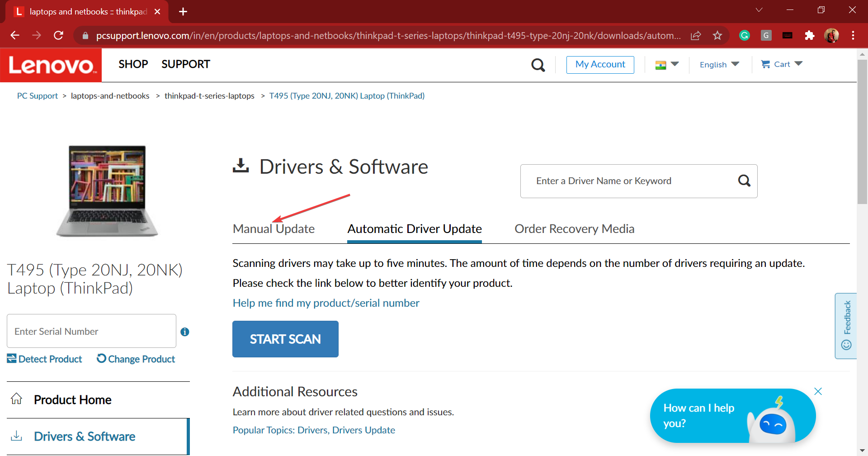
Task: Click the thinkpad-t-series-laptops breadcrumb
Action: click(x=209, y=96)
